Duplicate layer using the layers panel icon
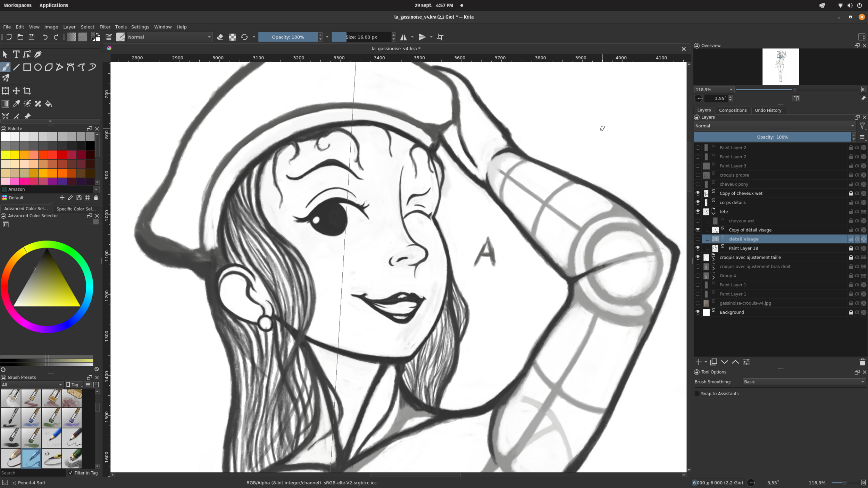The width and height of the screenshot is (868, 488). tap(714, 362)
